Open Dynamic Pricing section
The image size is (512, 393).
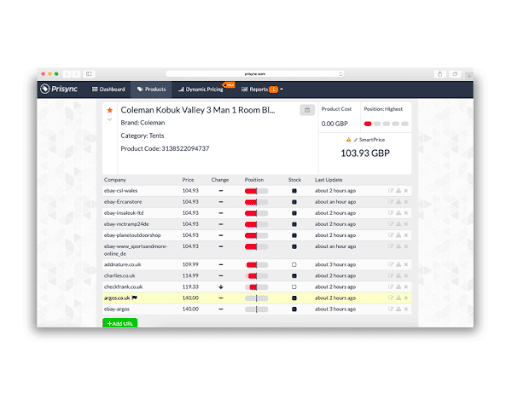201,89
